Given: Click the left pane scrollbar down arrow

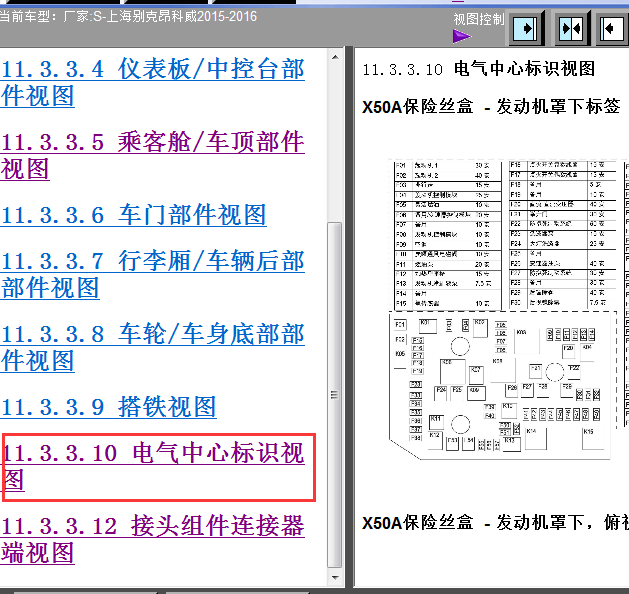Looking at the screenshot, I should click(335, 578).
